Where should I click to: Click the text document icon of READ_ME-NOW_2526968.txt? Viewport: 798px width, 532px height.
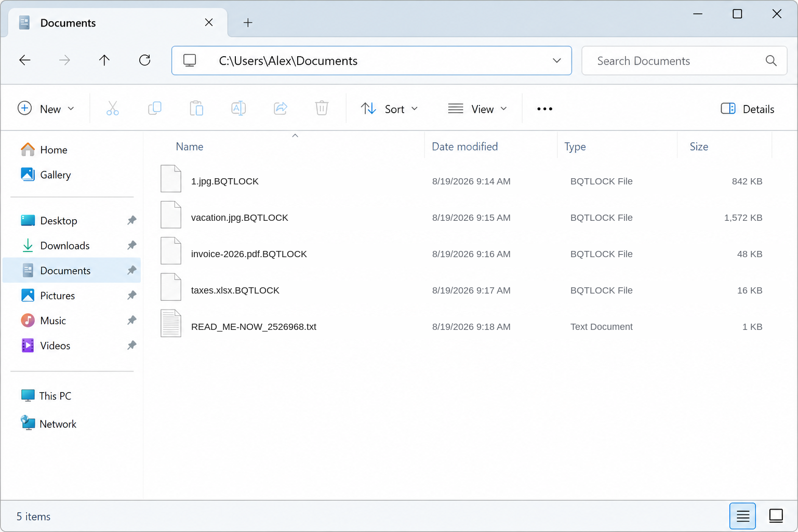pos(170,324)
